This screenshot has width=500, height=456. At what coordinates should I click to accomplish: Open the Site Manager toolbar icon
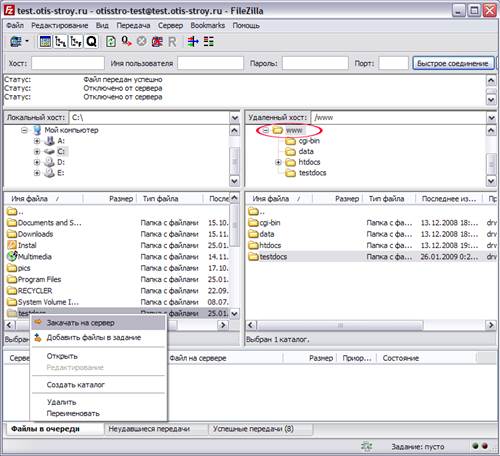[16, 42]
